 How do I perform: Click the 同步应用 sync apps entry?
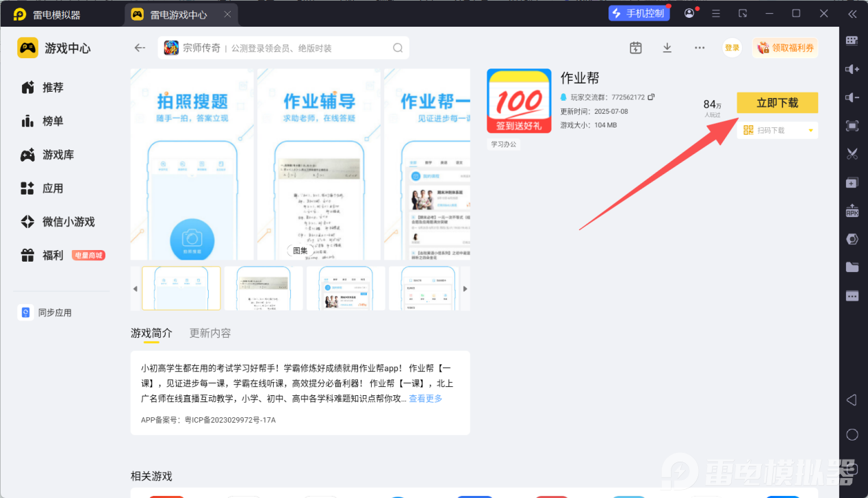pos(45,312)
